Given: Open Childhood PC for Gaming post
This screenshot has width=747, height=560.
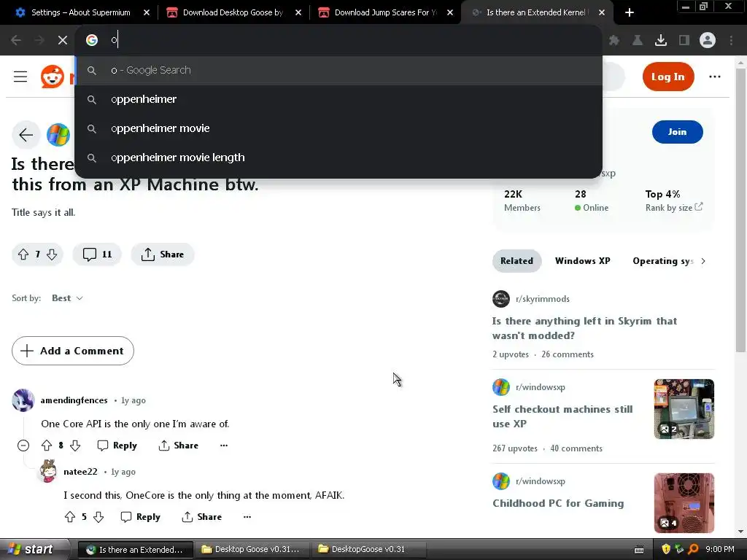Looking at the screenshot, I should [558, 504].
